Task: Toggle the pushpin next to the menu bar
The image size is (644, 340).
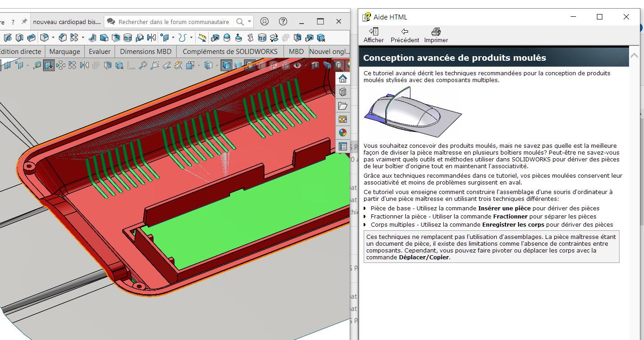Action: click(24, 21)
